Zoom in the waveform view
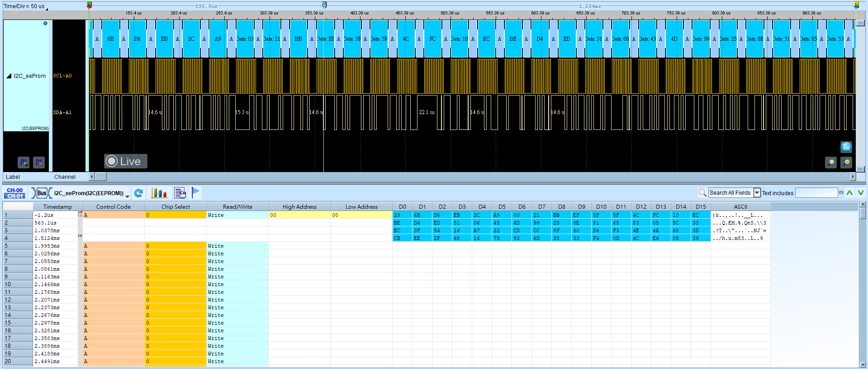Screen dimensions: 868x369 846,162
